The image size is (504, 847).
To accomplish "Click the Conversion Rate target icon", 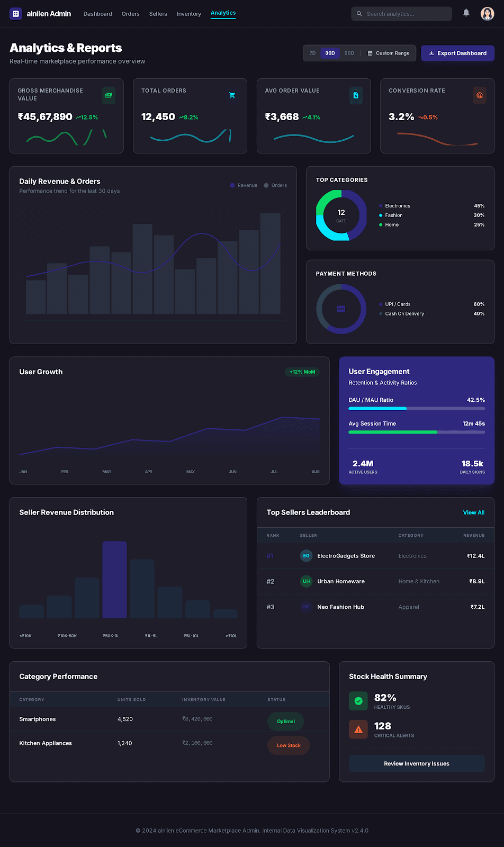I will coord(479,95).
